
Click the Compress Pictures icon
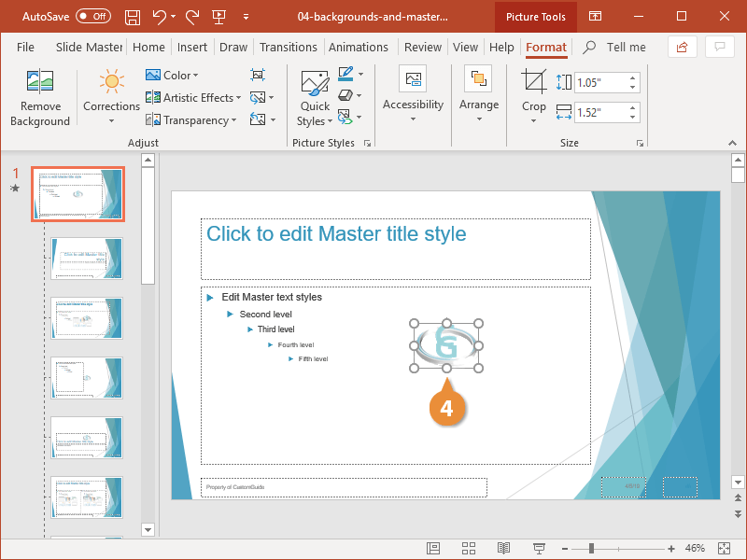click(258, 75)
